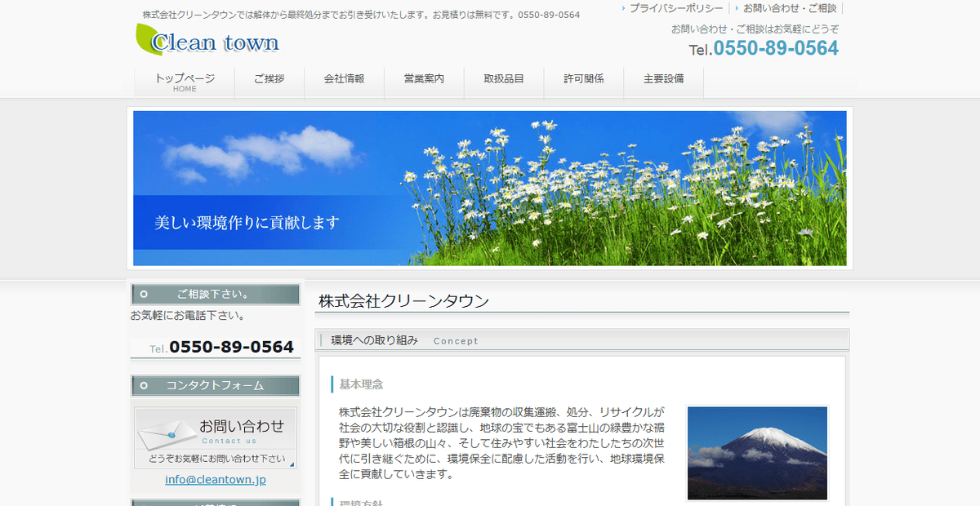Open the プライバシーポリシー link
Screen dimensions: 980x506
pyautogui.click(x=675, y=8)
